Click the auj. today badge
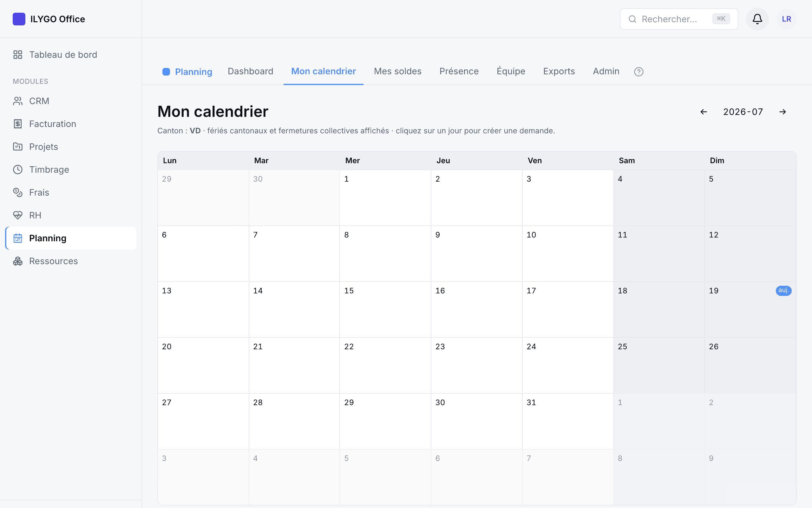This screenshot has width=812, height=508. [x=783, y=290]
